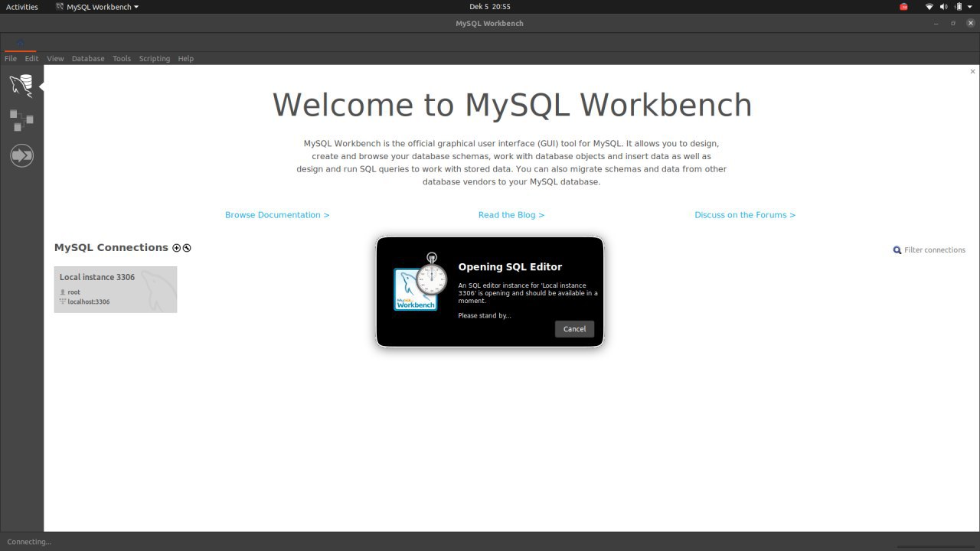Focus the Filter connections field
The image size is (980, 551).
(934, 250)
